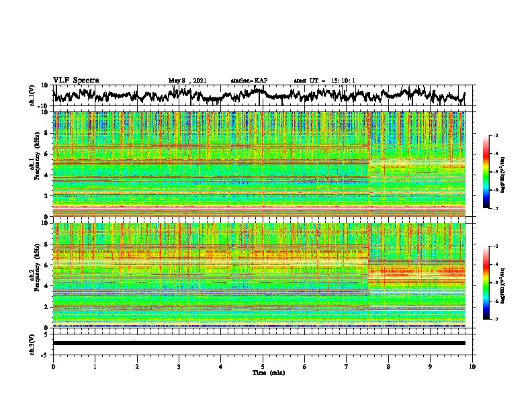Click the 2 kHz tick on ch.2 spectrogram
532x411 pixels.
point(46,307)
